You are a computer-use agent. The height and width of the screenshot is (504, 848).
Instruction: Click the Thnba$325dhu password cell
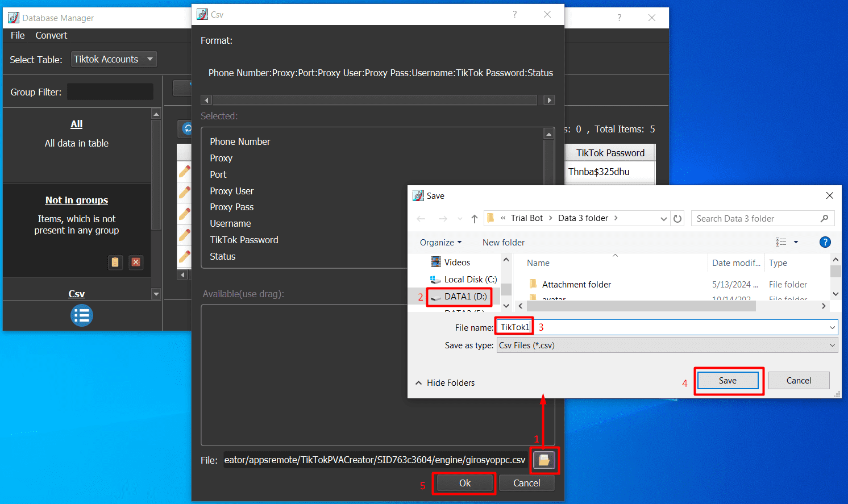pos(610,172)
